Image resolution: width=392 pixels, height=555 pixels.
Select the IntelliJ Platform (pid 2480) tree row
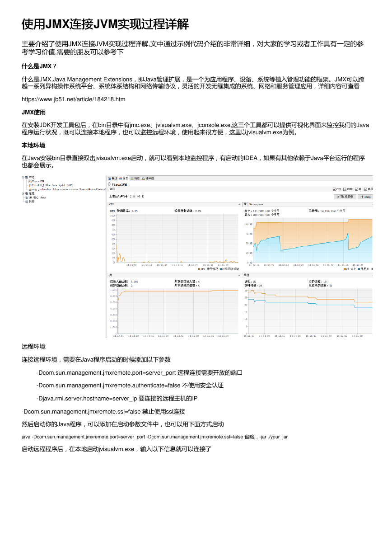(x=51, y=185)
